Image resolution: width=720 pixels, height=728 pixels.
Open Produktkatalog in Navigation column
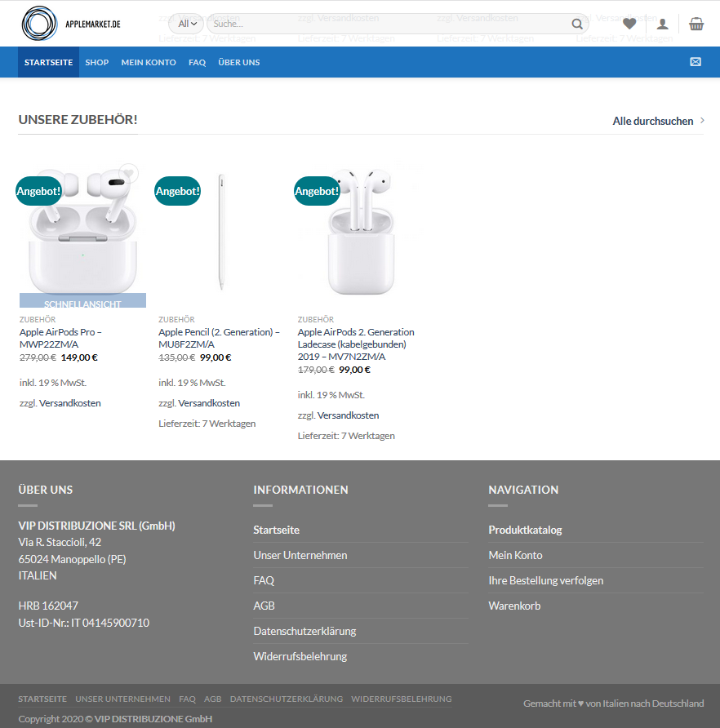(525, 530)
